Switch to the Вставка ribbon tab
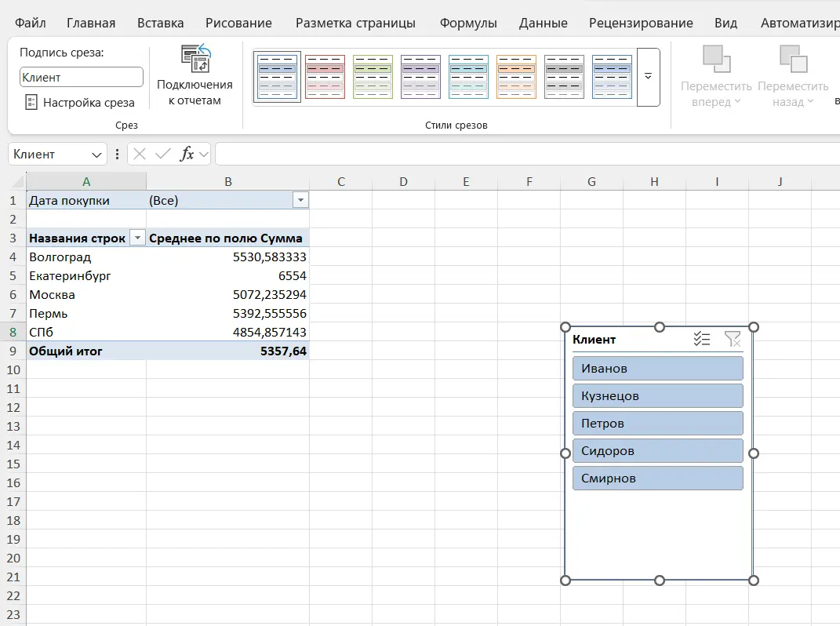Screen dimensions: 840x626 [160, 23]
